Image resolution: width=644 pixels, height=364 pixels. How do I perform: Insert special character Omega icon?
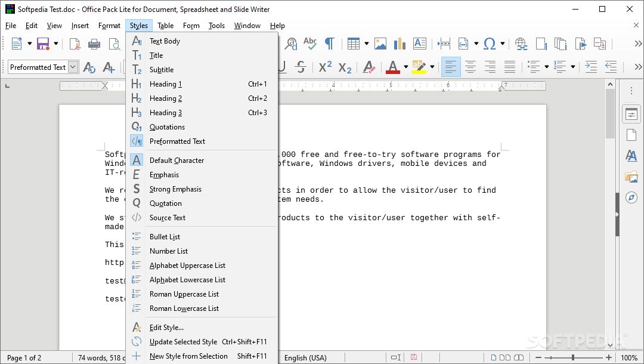pyautogui.click(x=490, y=44)
